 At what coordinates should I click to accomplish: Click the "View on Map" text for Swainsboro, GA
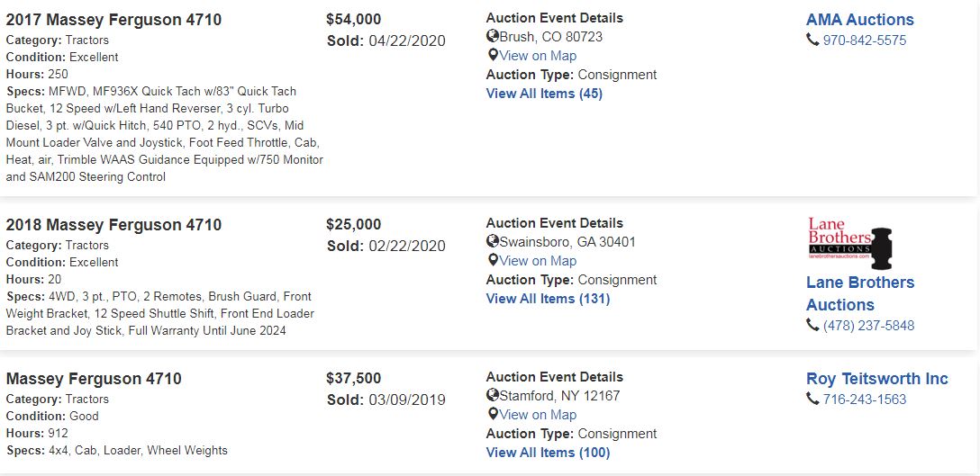[x=538, y=261]
